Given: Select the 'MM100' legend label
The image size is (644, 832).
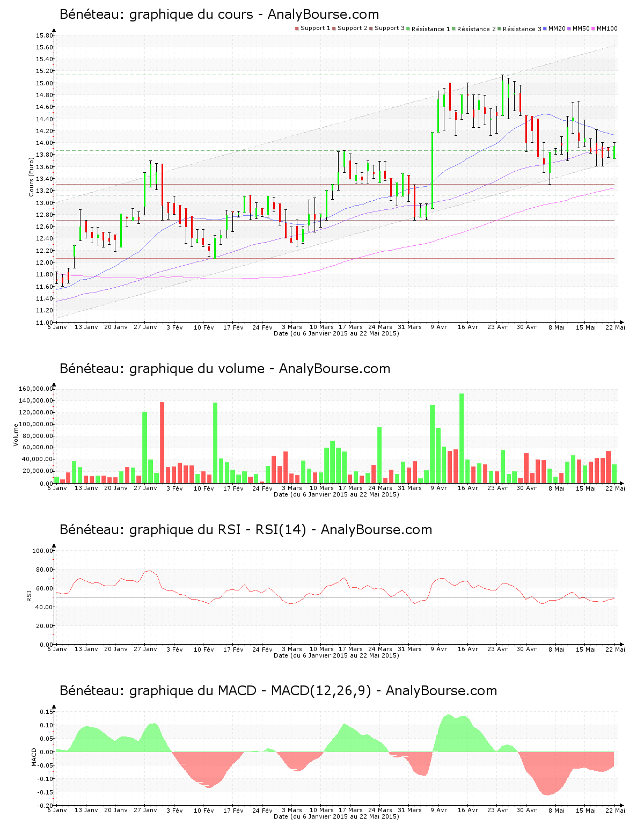Looking at the screenshot, I should coord(607,28).
